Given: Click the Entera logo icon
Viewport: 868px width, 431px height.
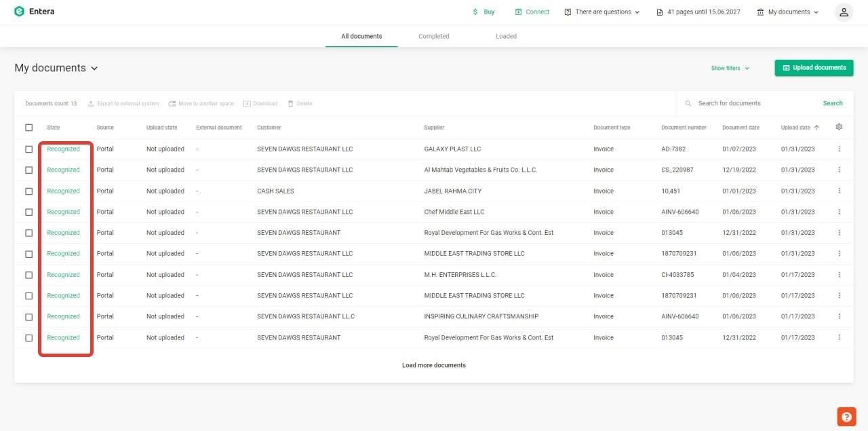Looking at the screenshot, I should [x=19, y=12].
